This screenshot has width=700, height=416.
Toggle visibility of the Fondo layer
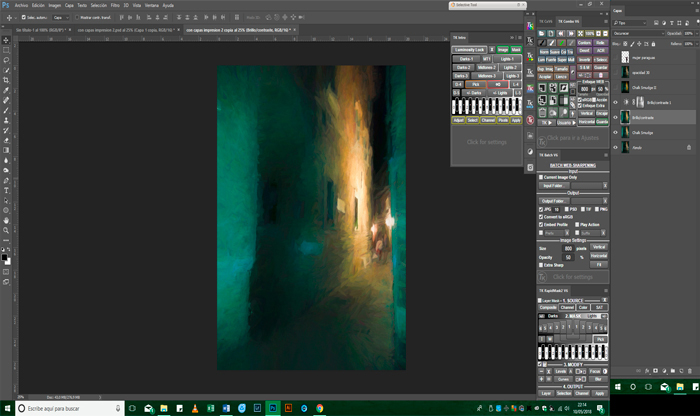(615, 147)
